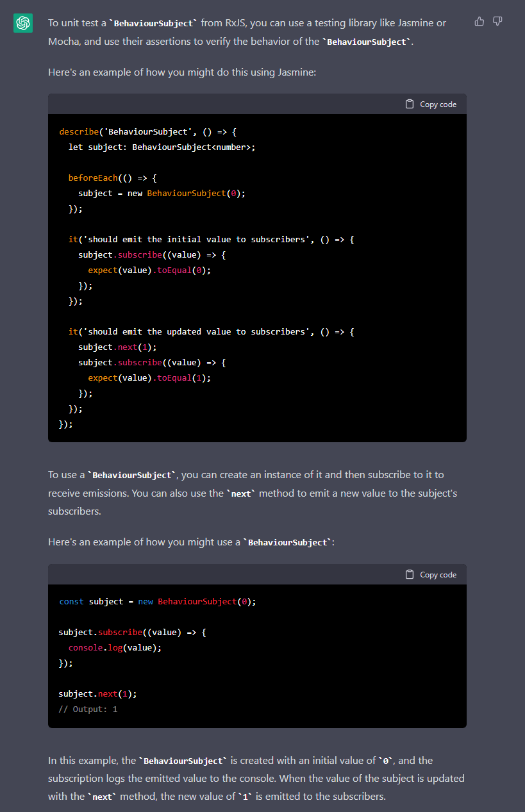Click the clipboard icon on the first code block
The width and height of the screenshot is (525, 812).
click(409, 104)
